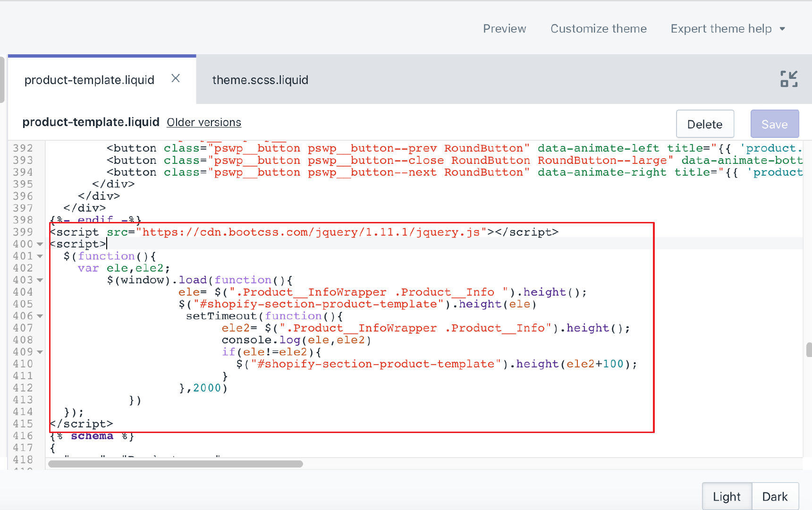
Task: Click line number 415 in gutter
Action: (23, 424)
